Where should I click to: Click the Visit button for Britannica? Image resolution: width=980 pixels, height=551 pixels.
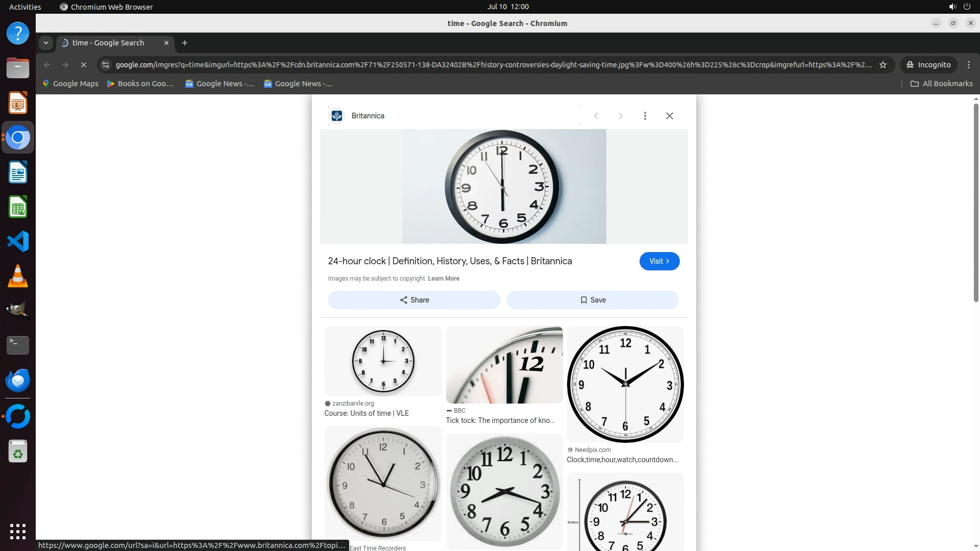point(659,261)
